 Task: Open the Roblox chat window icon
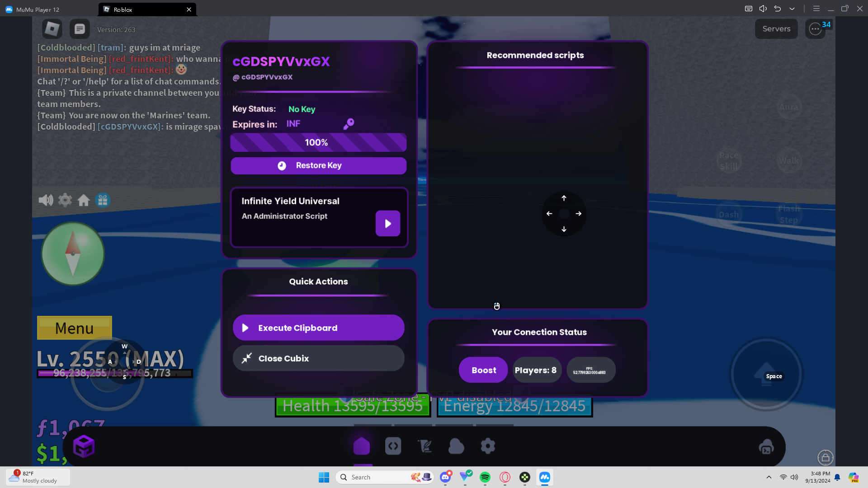coord(80,29)
